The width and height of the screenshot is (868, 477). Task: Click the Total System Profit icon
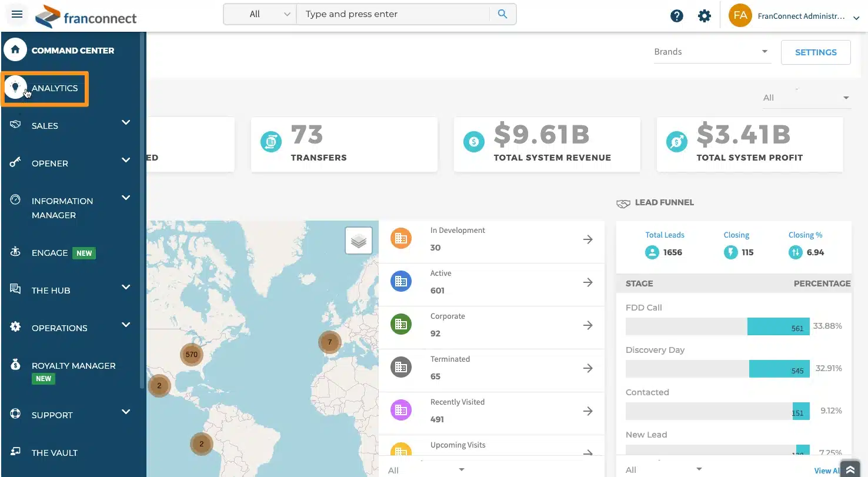tap(677, 141)
